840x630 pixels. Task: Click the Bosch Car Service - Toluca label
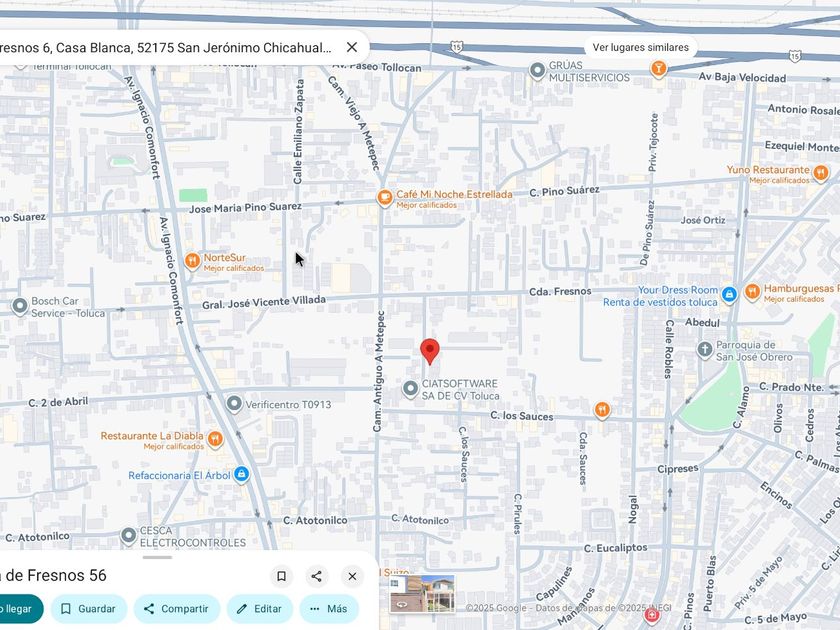click(68, 307)
